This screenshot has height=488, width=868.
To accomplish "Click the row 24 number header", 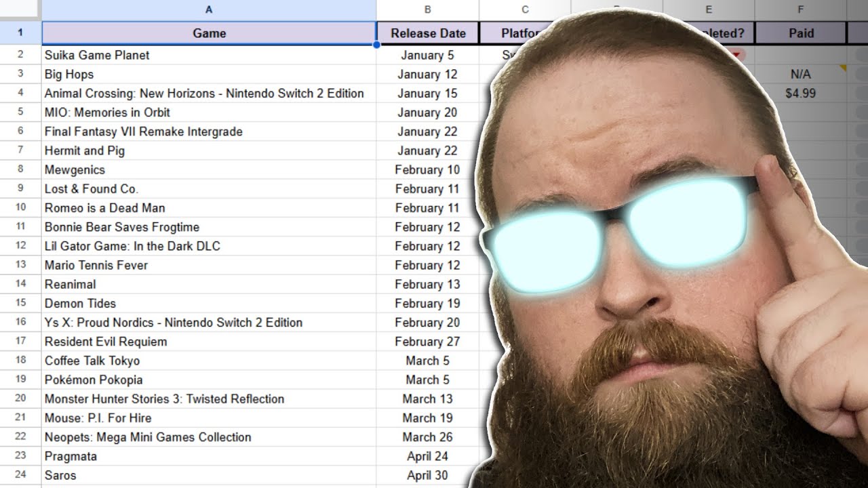I will [x=20, y=474].
